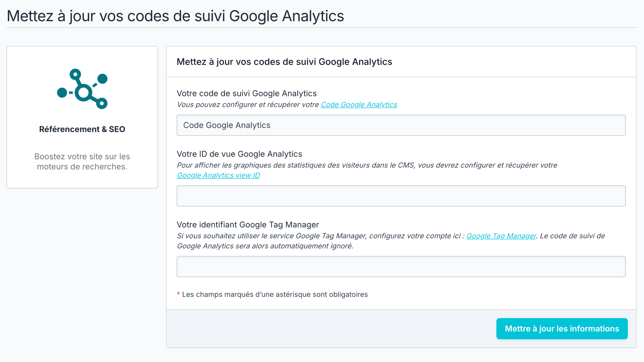Screen dimensions: 644x362
Task: Click the Mettre à jour les informations button
Action: coord(562,329)
